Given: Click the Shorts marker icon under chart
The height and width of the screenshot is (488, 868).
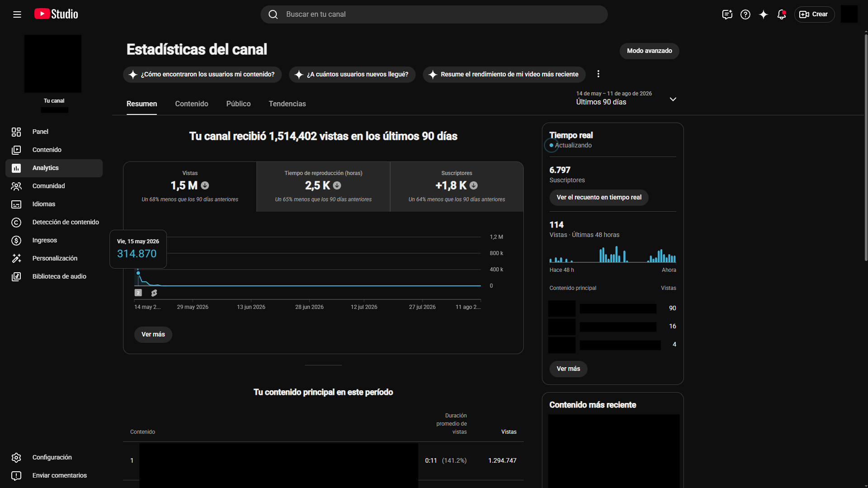Looking at the screenshot, I should coord(154,293).
